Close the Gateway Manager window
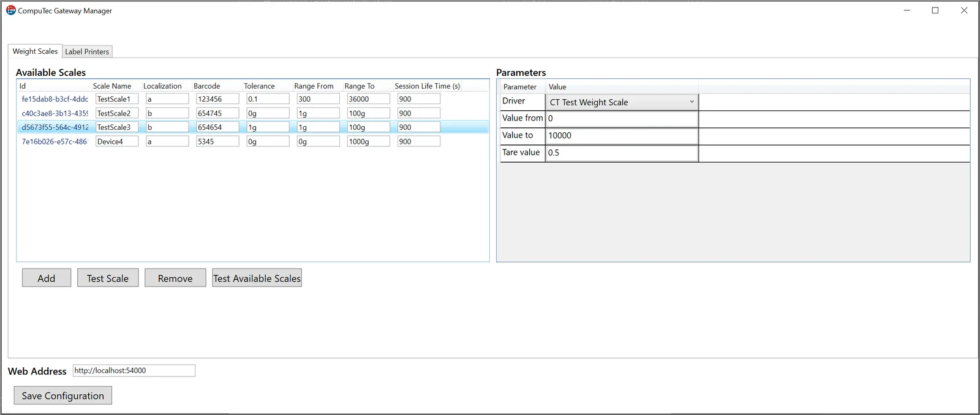The image size is (980, 415). point(964,10)
